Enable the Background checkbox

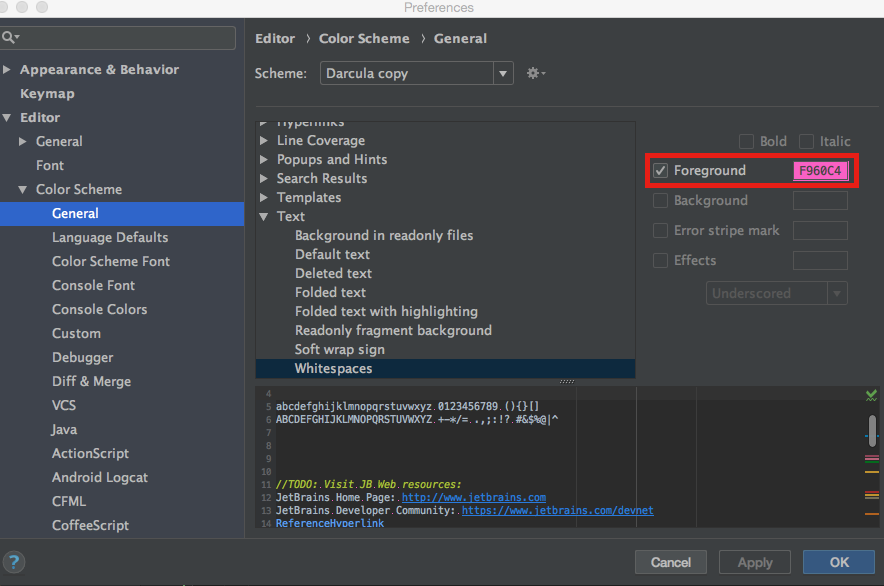(x=660, y=200)
